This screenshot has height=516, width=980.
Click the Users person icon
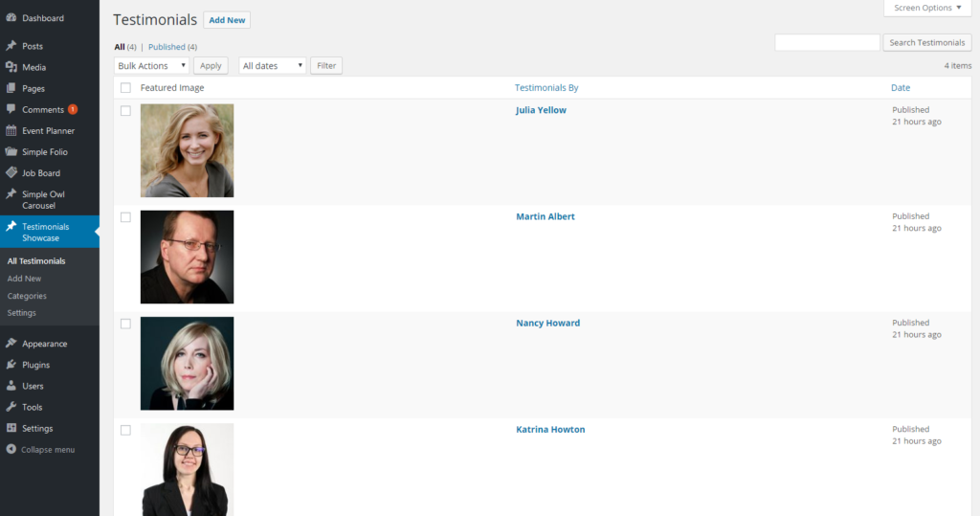[x=11, y=386]
